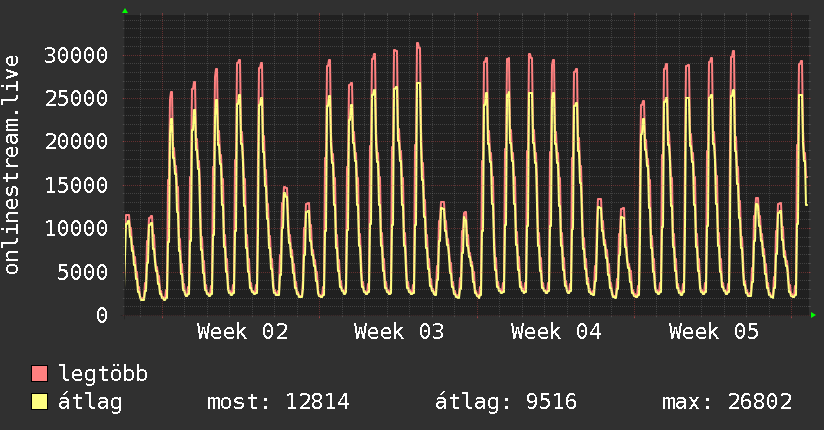Click the 5000 y-axis label
Viewport: 824px width, 430px height.
[x=83, y=272]
